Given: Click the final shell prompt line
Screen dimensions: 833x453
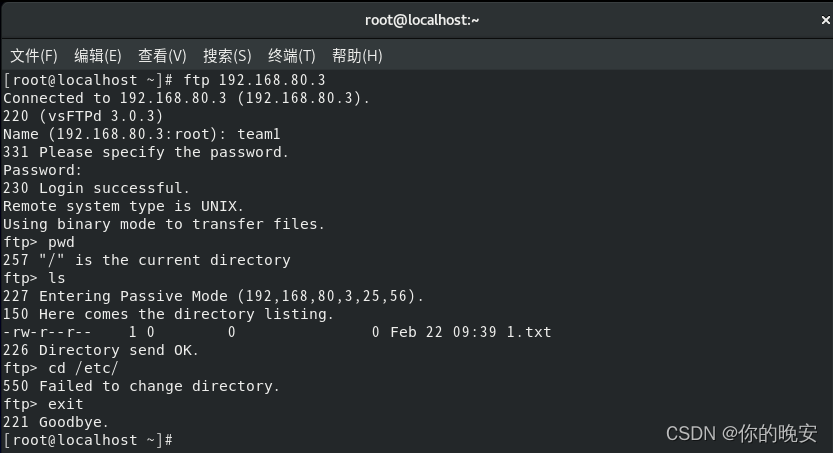Looking at the screenshot, I should click(x=88, y=440).
